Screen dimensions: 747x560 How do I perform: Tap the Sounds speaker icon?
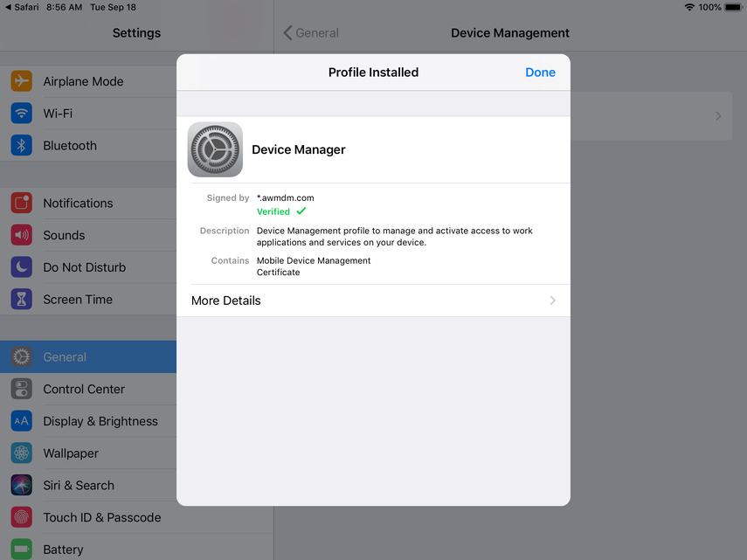click(x=22, y=235)
